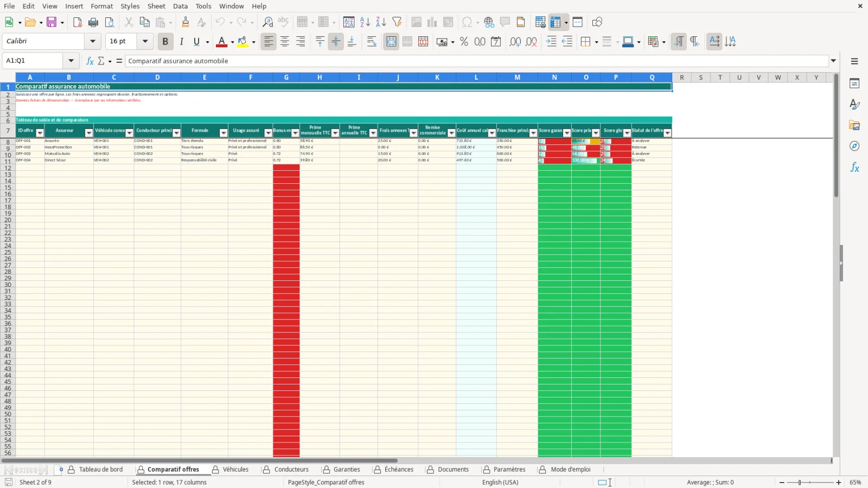This screenshot has width=868, height=488.
Task: Insert an image
Action: 416,22
